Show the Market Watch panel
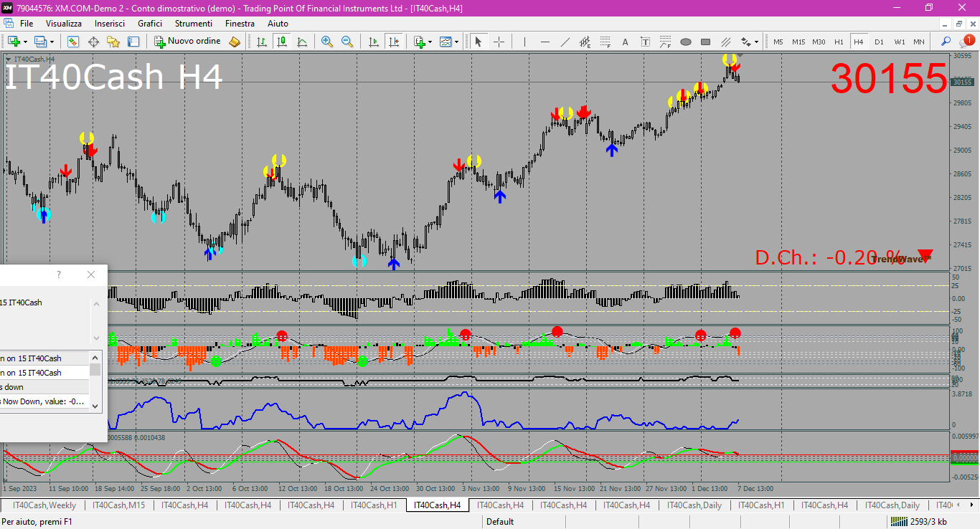This screenshot has width=980, height=529. click(x=72, y=42)
